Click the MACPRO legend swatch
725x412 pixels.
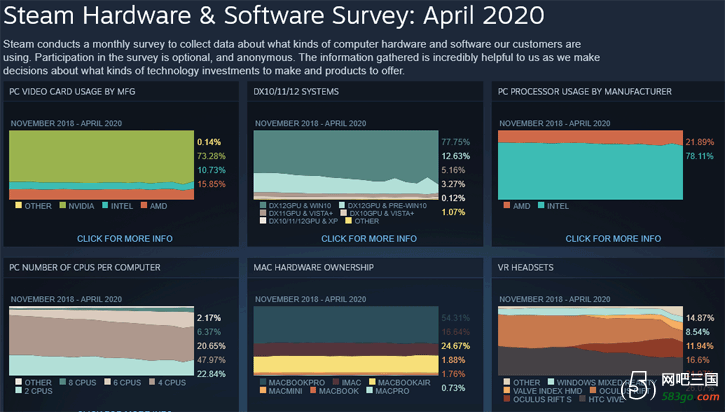point(369,390)
